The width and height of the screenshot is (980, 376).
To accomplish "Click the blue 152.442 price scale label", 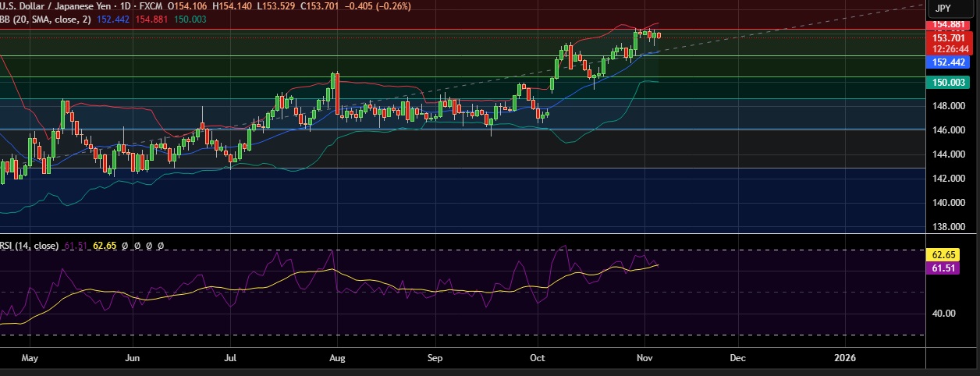I will (x=946, y=61).
